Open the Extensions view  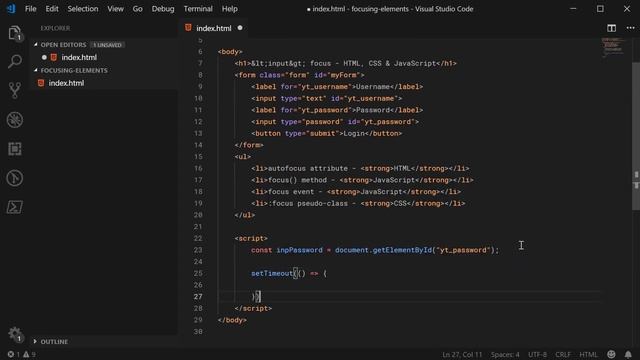[14, 149]
